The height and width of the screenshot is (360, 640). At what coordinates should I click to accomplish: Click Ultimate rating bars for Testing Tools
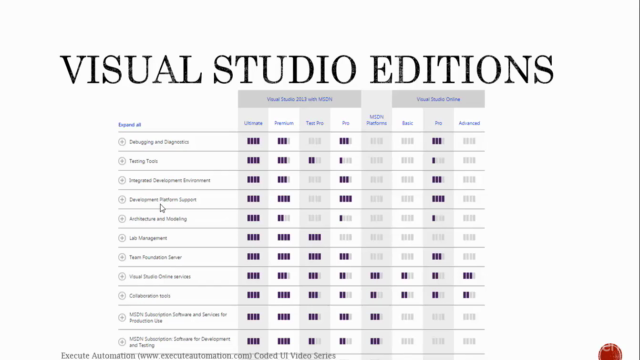[x=253, y=160]
